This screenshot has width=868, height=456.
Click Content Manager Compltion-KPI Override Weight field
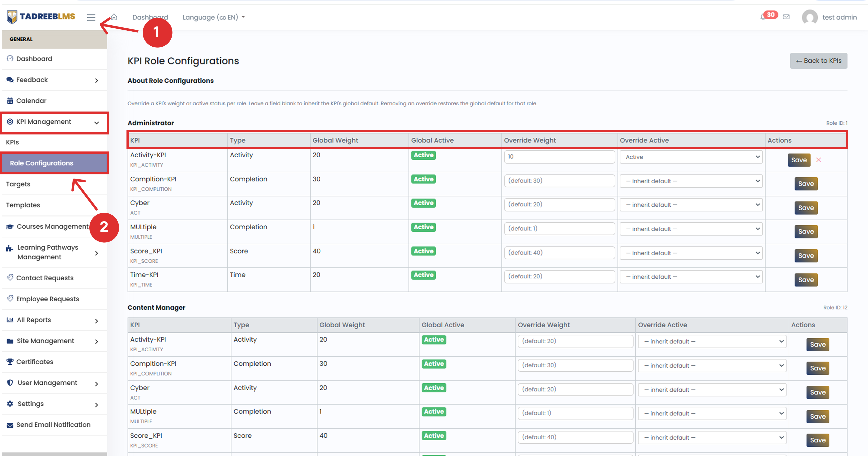click(575, 365)
